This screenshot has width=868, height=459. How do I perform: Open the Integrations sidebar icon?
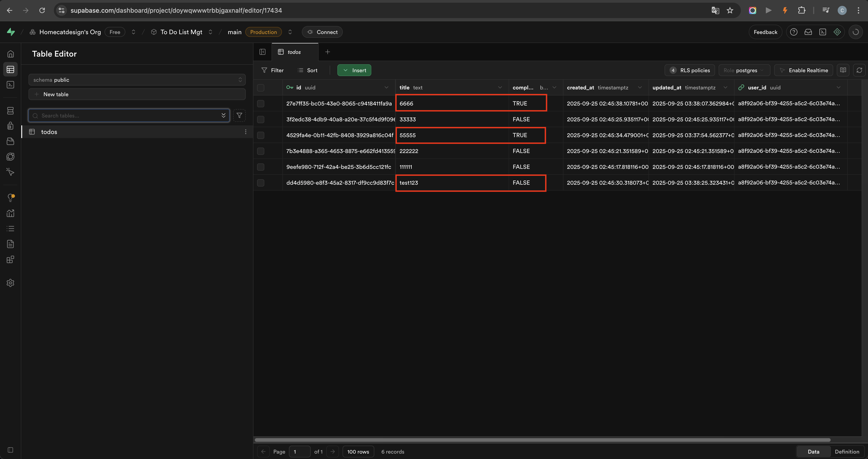pos(10,260)
